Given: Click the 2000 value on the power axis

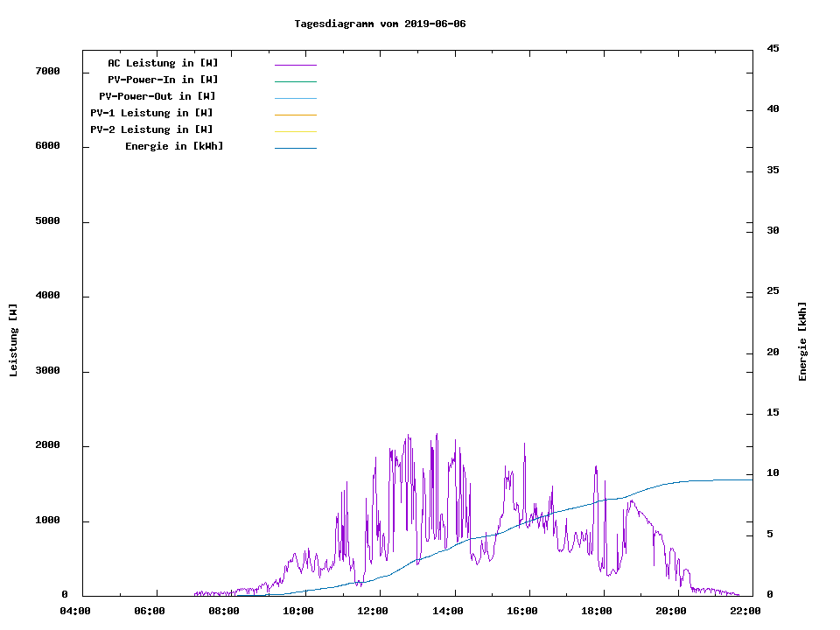Looking at the screenshot, I should (x=47, y=445).
